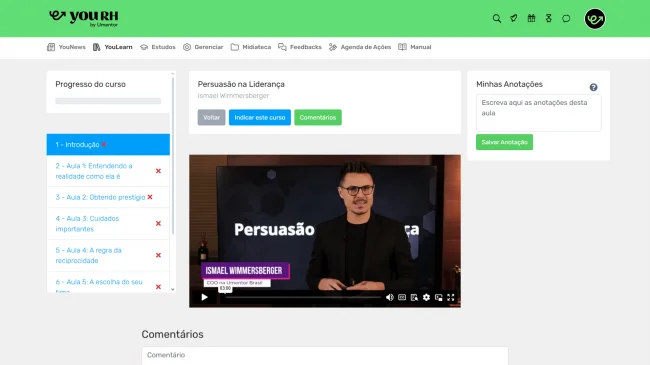This screenshot has height=365, width=650.
Task: Open the search magnifier in header
Action: pos(497,19)
